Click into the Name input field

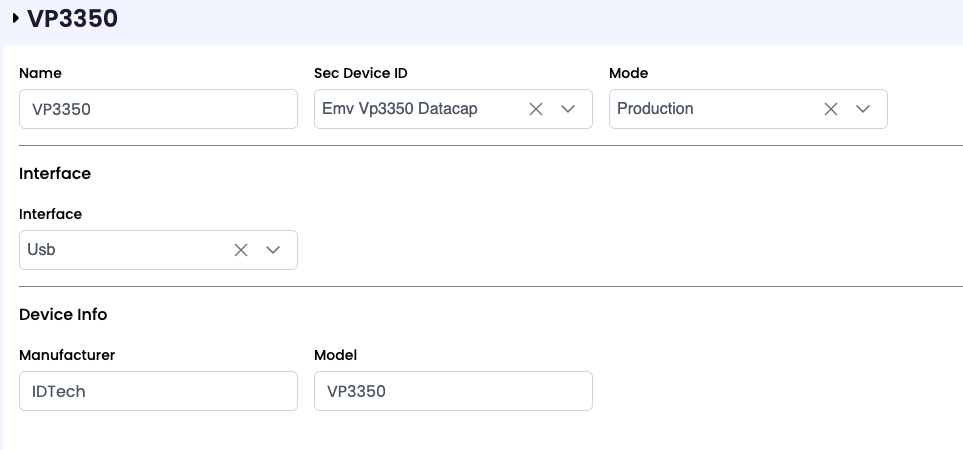coord(158,109)
